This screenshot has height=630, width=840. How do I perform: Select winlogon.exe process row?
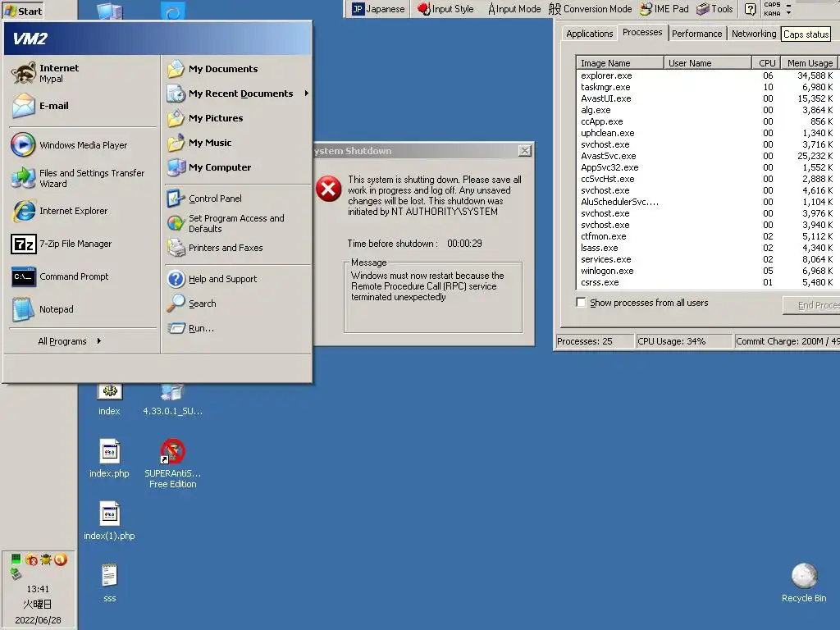[707, 271]
